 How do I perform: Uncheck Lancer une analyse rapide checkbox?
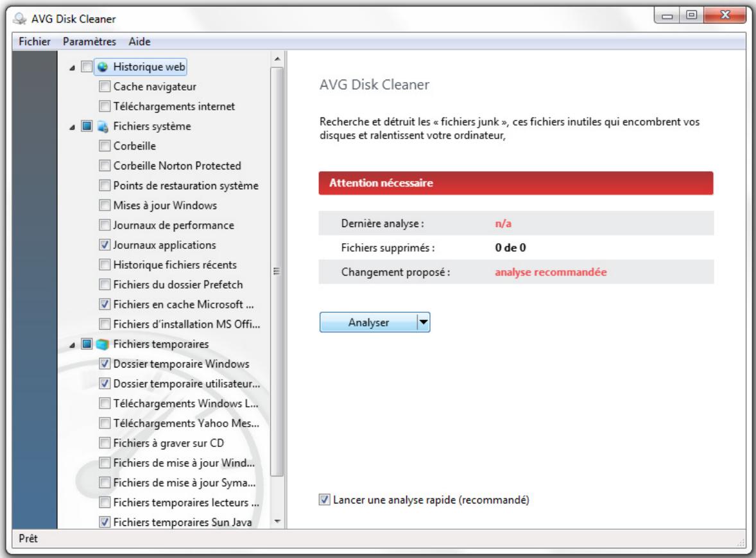coord(325,500)
